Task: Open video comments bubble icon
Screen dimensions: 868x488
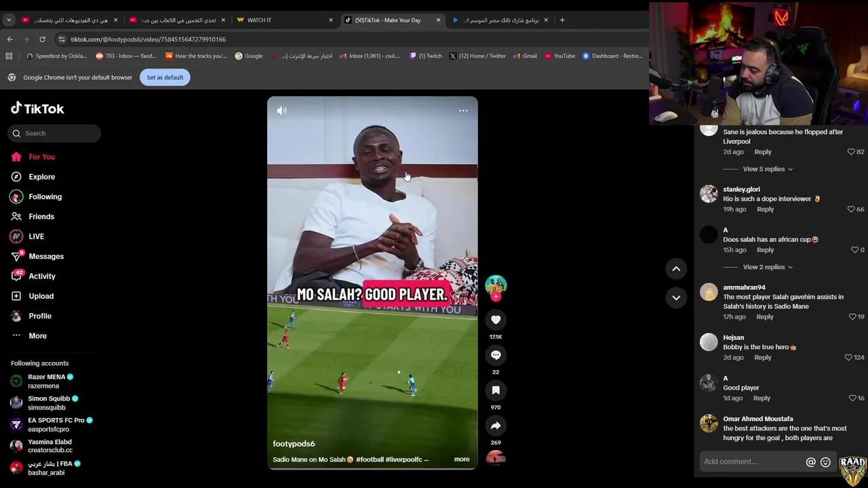Action: [496, 355]
